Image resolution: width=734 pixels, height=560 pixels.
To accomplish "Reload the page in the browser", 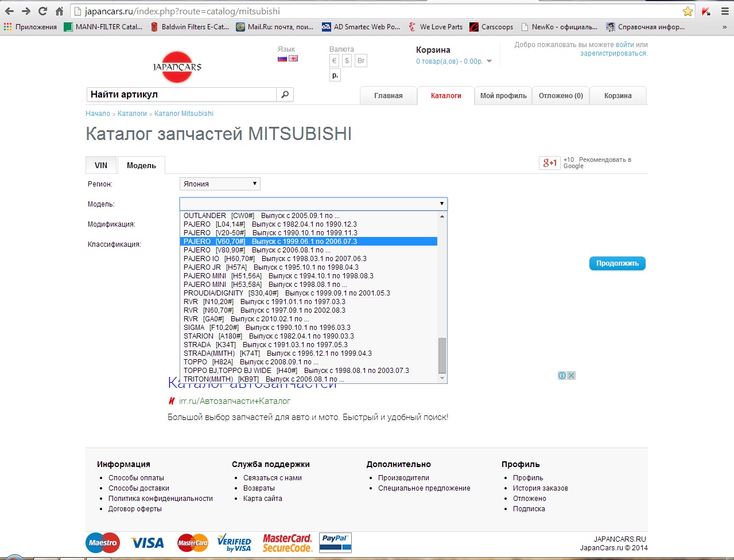I will pos(42,11).
